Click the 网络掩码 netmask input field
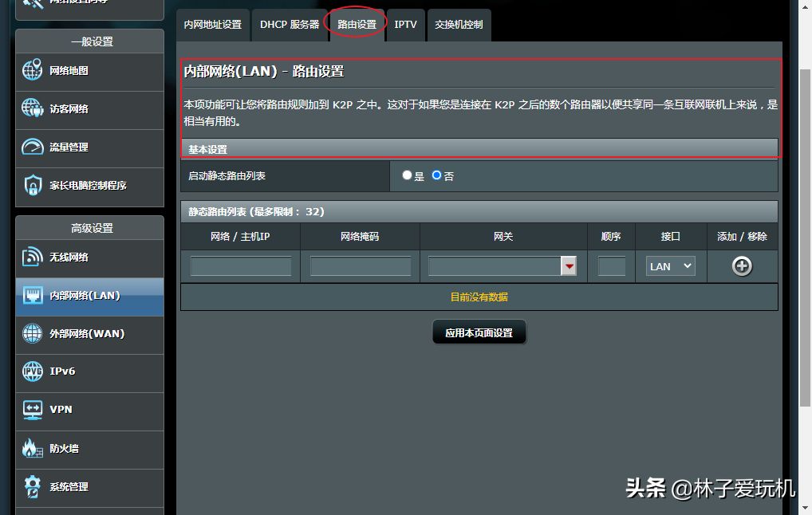The image size is (812, 515). 361,266
